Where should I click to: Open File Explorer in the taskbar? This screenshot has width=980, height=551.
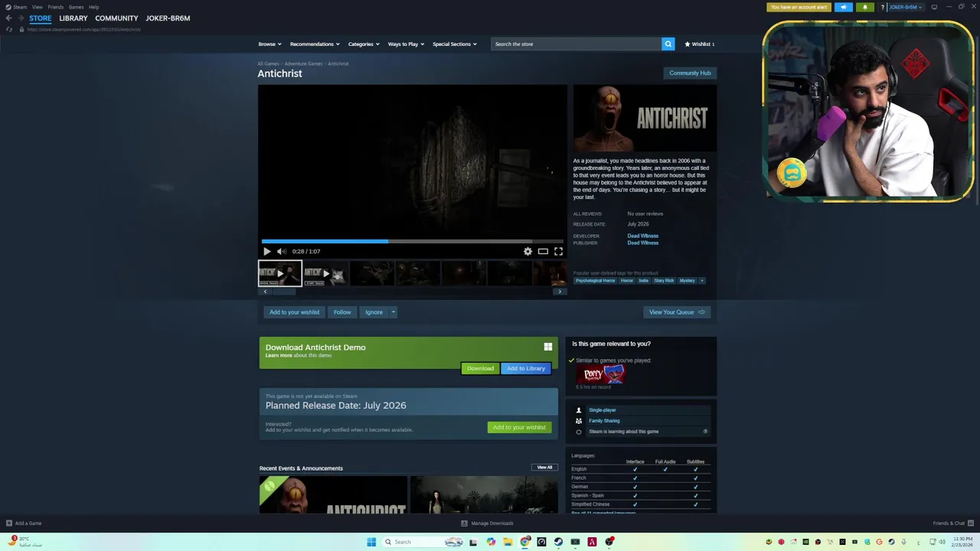point(508,542)
